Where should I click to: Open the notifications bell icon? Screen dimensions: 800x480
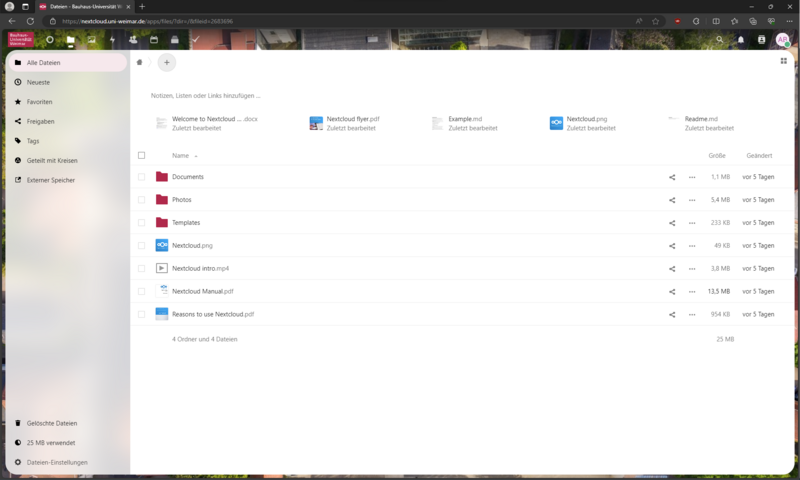point(740,39)
